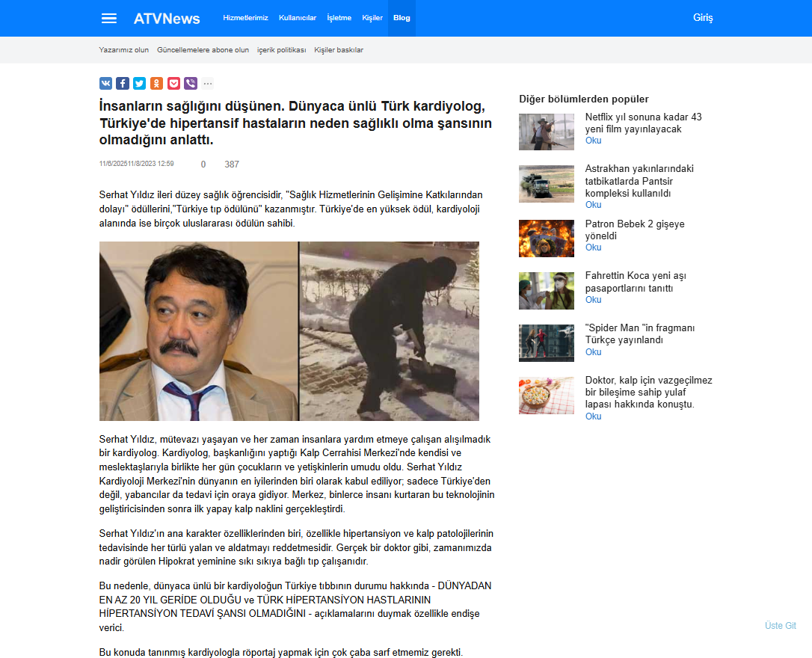Click the Üste Git scroll-to-top link
Screen dimensions: 812x658
(x=780, y=626)
